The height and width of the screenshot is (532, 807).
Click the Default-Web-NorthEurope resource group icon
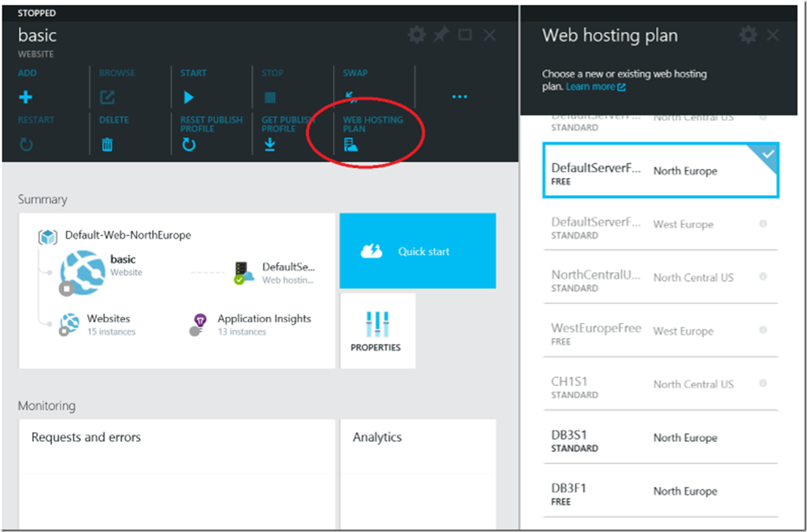(x=48, y=237)
